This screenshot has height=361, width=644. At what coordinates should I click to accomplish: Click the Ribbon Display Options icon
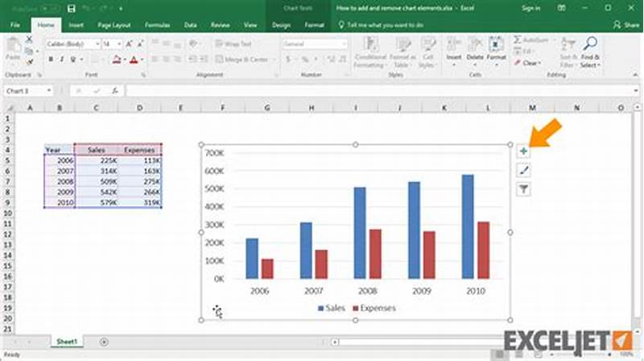click(x=561, y=8)
